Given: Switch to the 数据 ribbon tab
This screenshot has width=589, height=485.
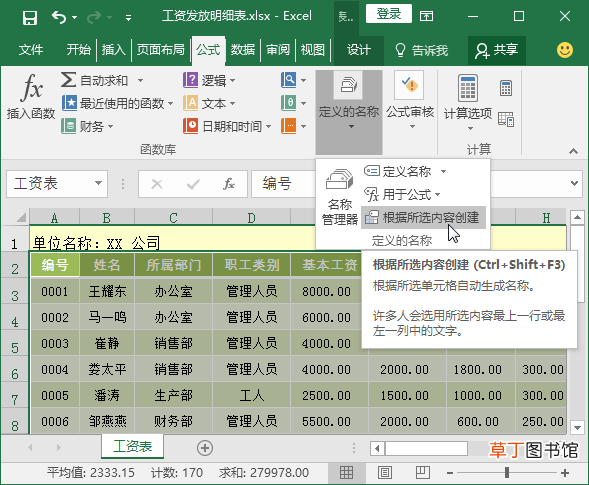Looking at the screenshot, I should click(x=243, y=50).
